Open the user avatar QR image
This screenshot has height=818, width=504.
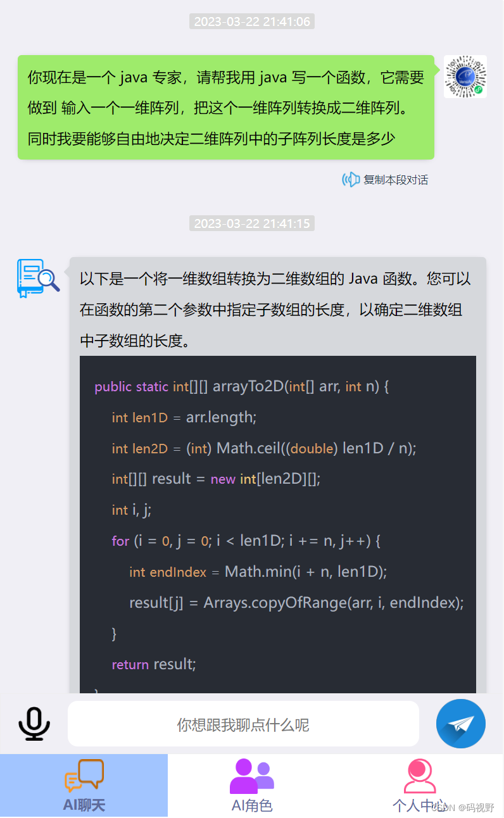coord(465,77)
